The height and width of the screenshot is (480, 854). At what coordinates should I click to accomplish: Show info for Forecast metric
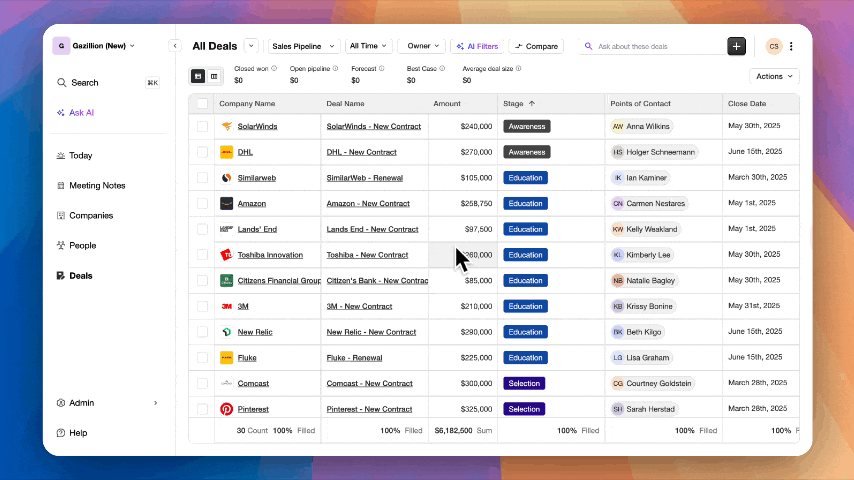pyautogui.click(x=382, y=69)
